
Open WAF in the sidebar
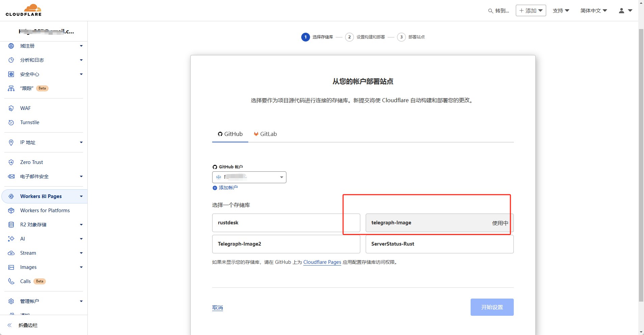tap(25, 108)
